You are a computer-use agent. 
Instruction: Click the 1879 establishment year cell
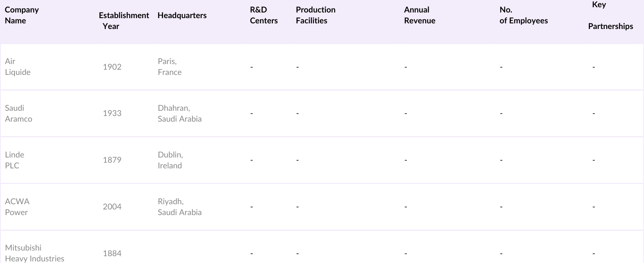[x=112, y=160]
